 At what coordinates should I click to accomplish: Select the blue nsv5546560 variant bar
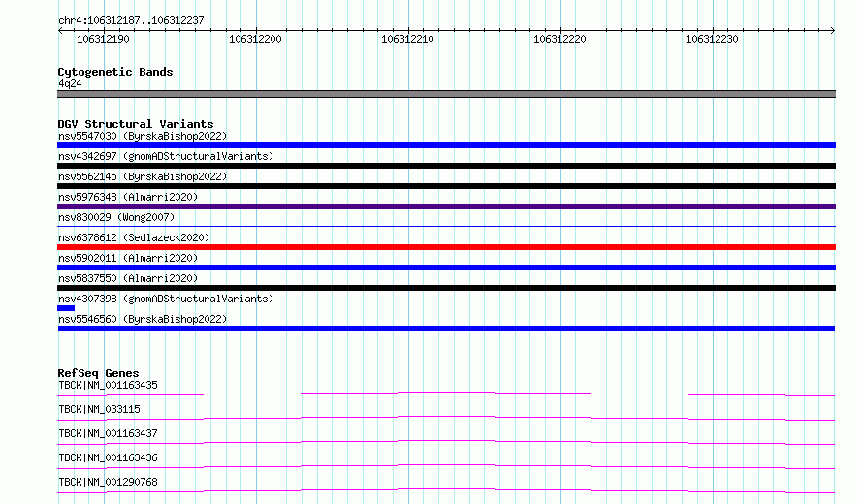(x=446, y=329)
